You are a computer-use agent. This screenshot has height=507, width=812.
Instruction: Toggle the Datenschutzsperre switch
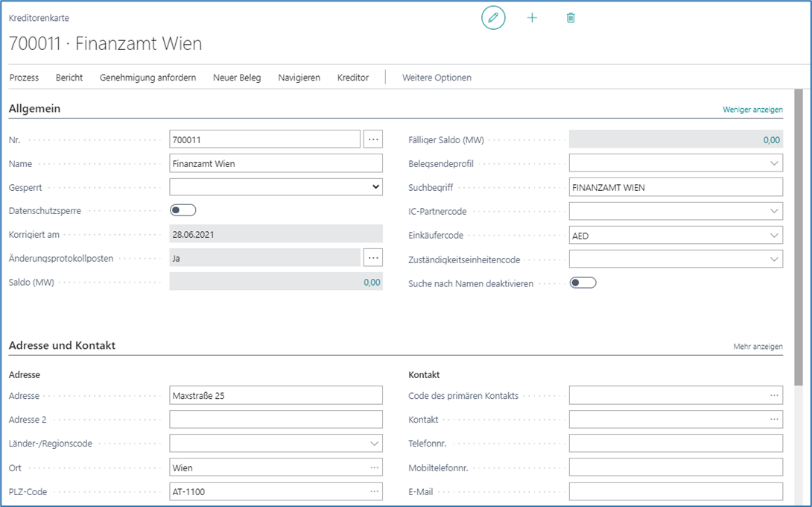coord(183,210)
